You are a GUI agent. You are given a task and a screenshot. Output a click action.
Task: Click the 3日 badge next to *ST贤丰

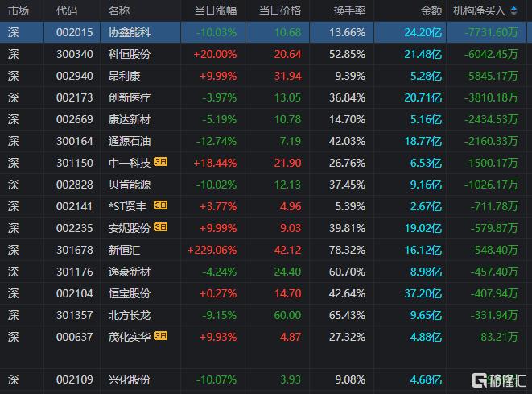pos(160,205)
